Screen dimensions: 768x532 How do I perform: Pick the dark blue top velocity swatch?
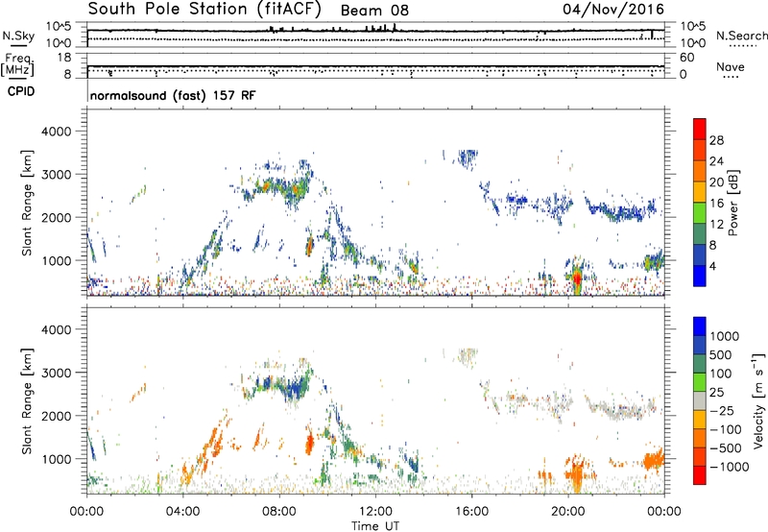[700, 326]
